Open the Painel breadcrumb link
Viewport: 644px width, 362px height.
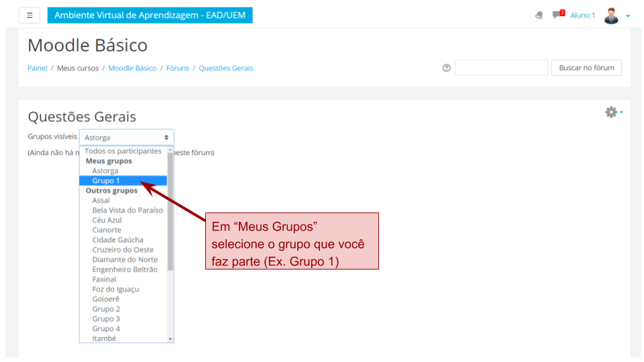(37, 68)
